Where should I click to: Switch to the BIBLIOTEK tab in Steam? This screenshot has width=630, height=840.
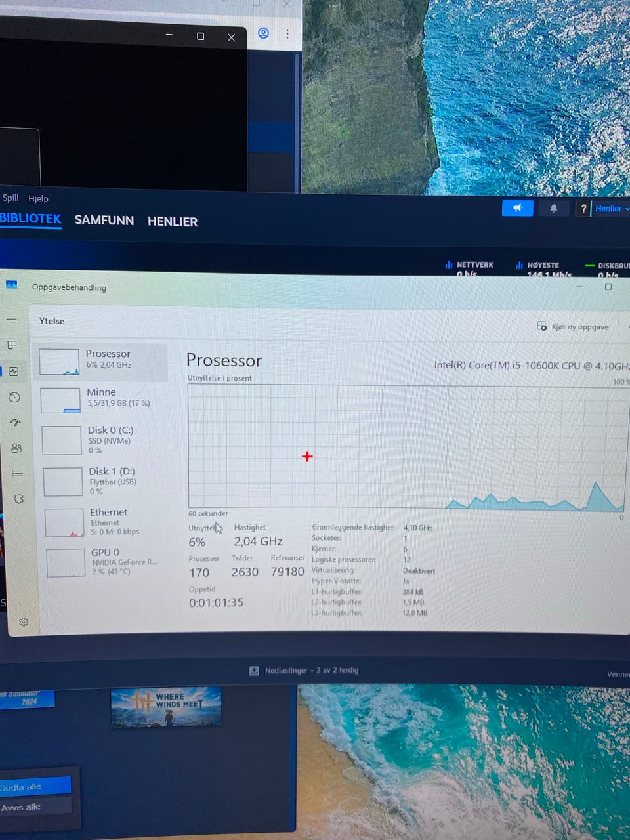pos(31,219)
